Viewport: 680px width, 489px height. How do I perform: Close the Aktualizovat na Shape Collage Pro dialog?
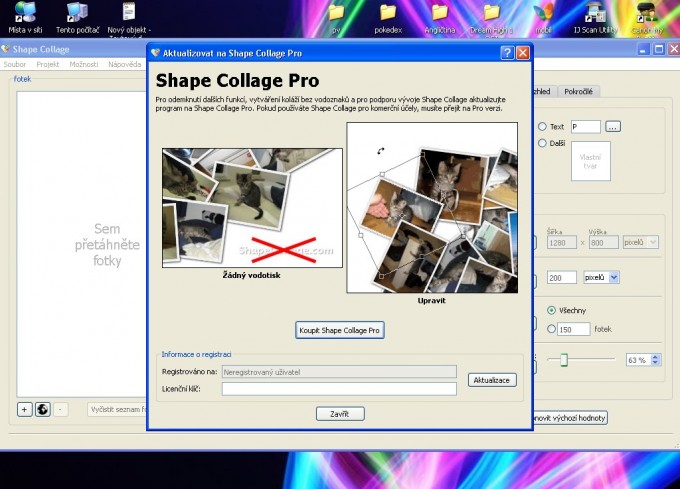pyautogui.click(x=523, y=53)
